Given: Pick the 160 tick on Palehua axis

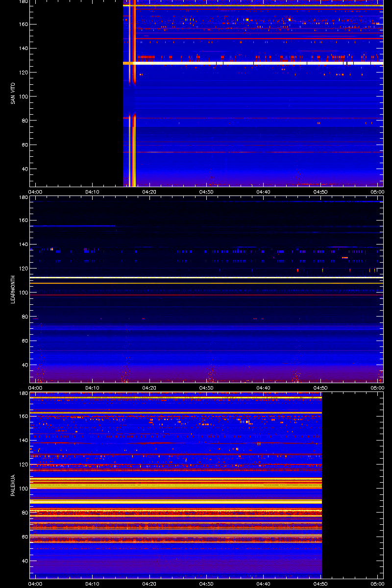Looking at the screenshot, I should tap(23, 416).
